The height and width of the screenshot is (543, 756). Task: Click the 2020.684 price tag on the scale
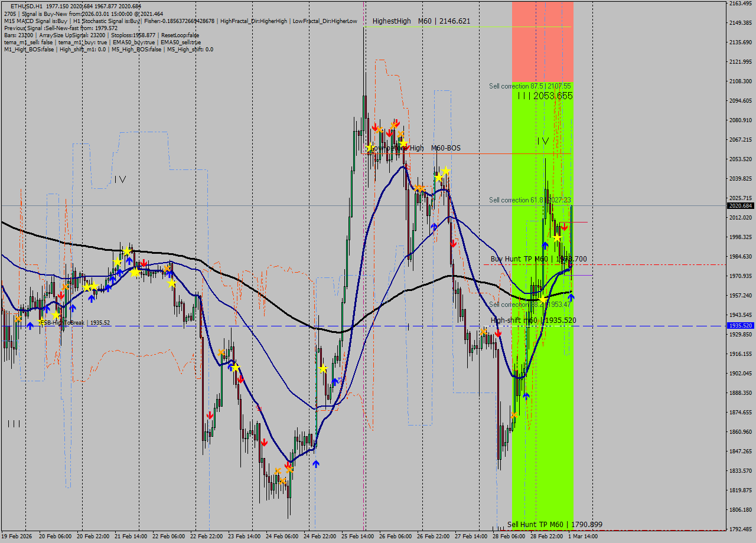[x=740, y=206]
